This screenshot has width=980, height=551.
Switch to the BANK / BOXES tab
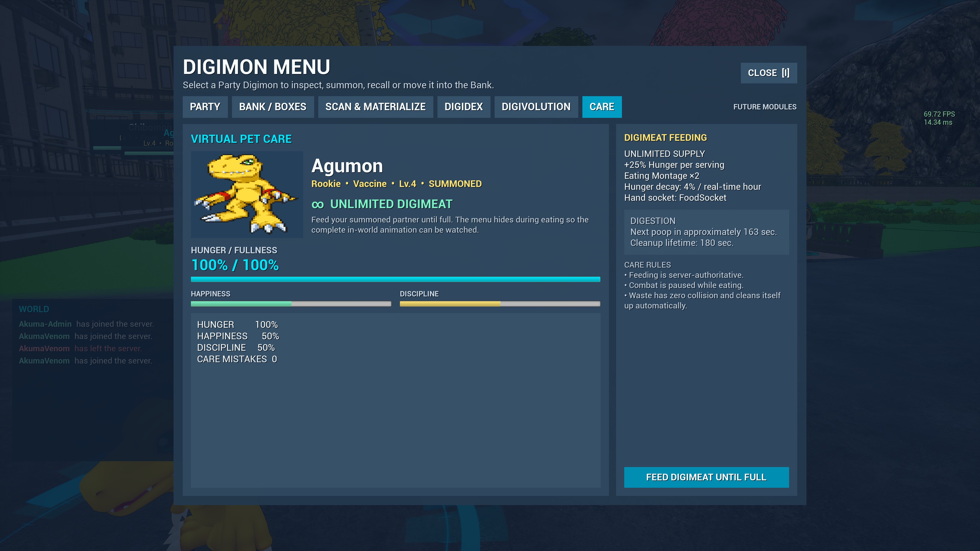click(273, 107)
